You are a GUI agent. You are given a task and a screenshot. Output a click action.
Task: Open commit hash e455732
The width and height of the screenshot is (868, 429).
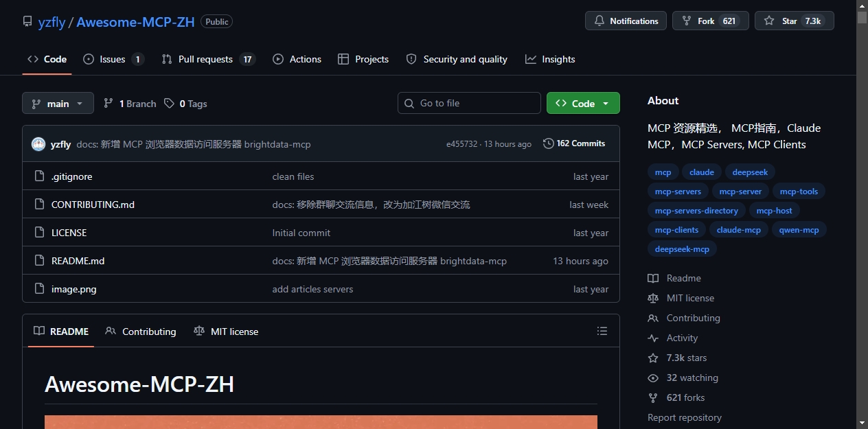[461, 144]
